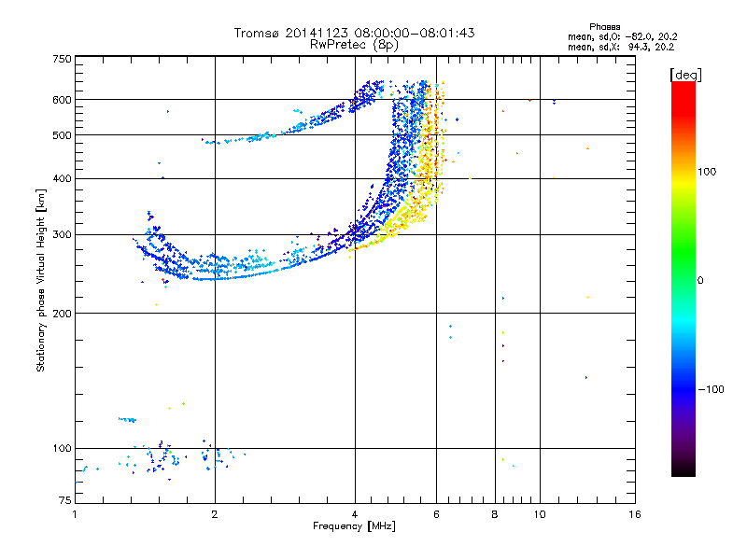Viewport: 747px width, 560px height.
Task: Click the "[deg]" label above the color bar
Action: pyautogui.click(x=685, y=75)
